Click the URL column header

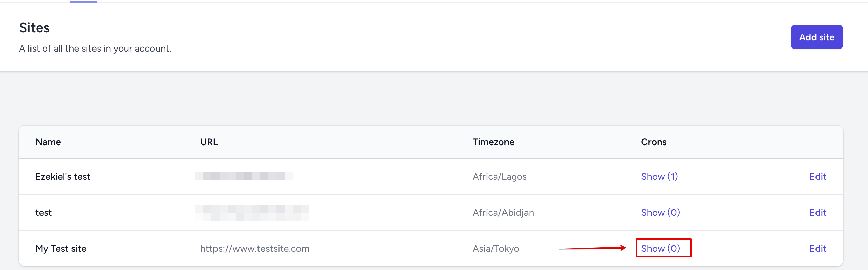(209, 142)
